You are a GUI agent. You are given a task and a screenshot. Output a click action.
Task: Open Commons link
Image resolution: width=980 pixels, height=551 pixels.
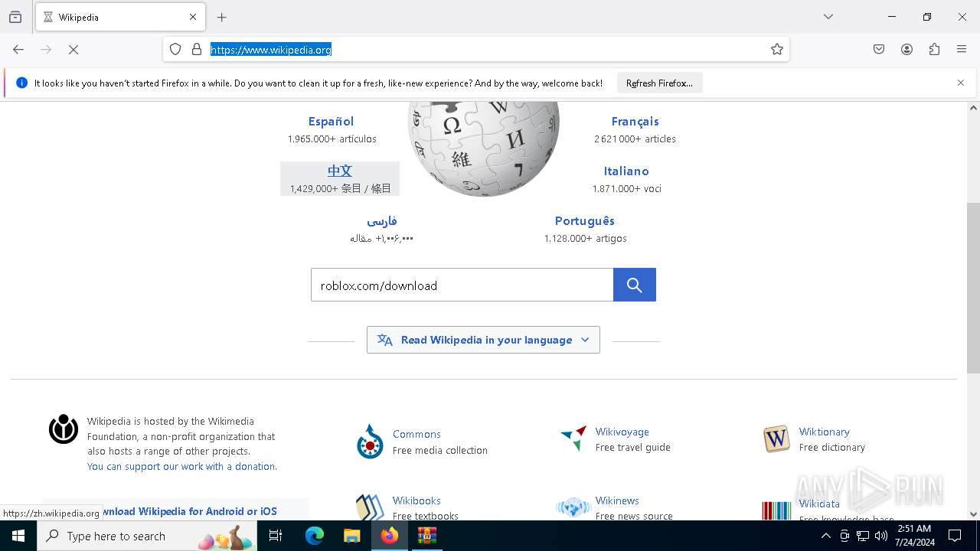point(416,434)
